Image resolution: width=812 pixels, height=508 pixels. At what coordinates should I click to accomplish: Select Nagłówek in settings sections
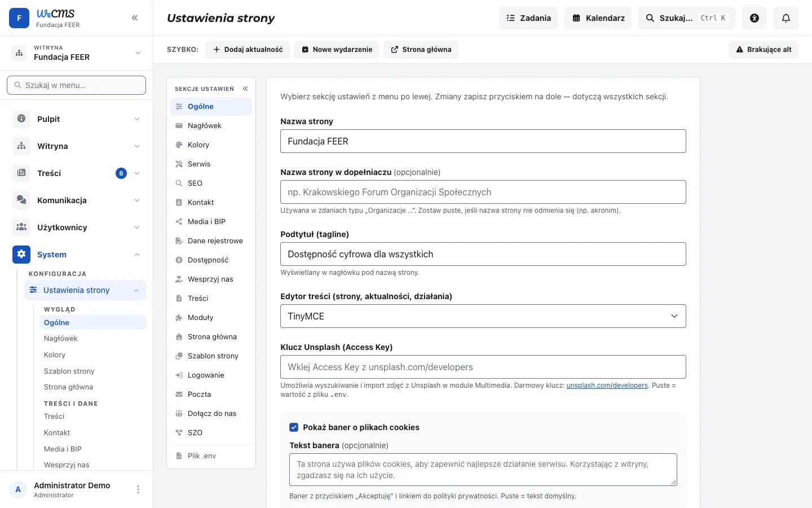click(211, 125)
